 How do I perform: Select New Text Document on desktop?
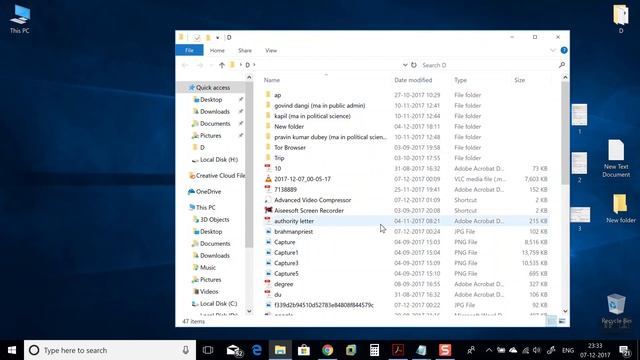pyautogui.click(x=616, y=158)
